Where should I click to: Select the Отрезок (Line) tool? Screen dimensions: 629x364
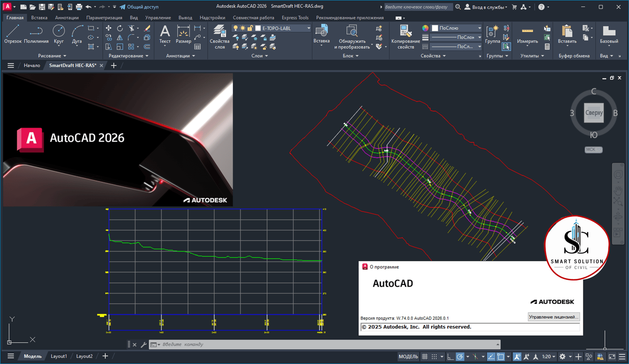click(13, 34)
